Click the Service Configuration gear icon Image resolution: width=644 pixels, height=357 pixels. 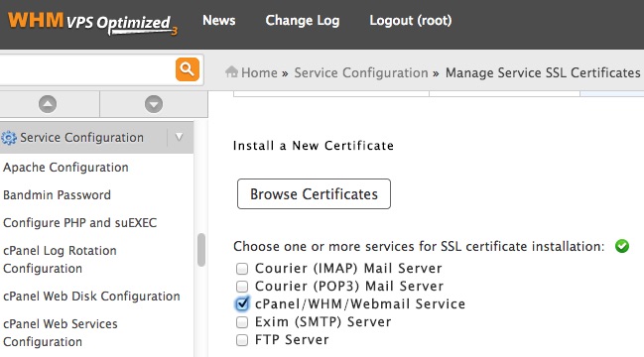click(9, 138)
